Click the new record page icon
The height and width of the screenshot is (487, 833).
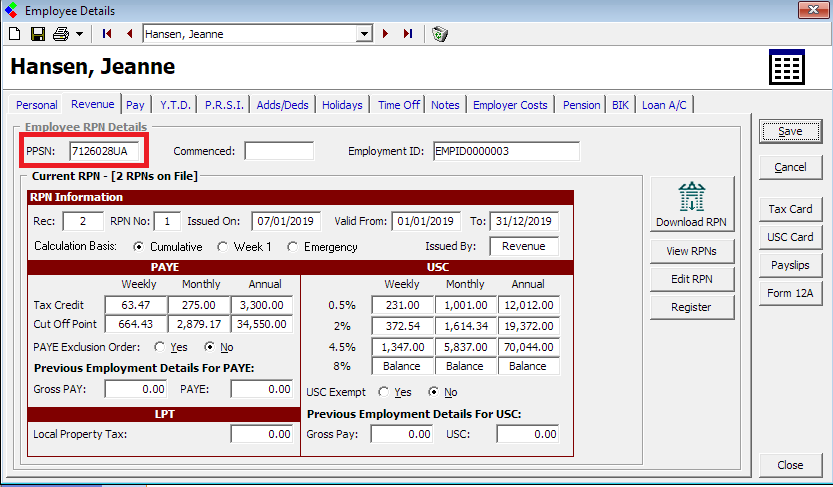pos(14,34)
